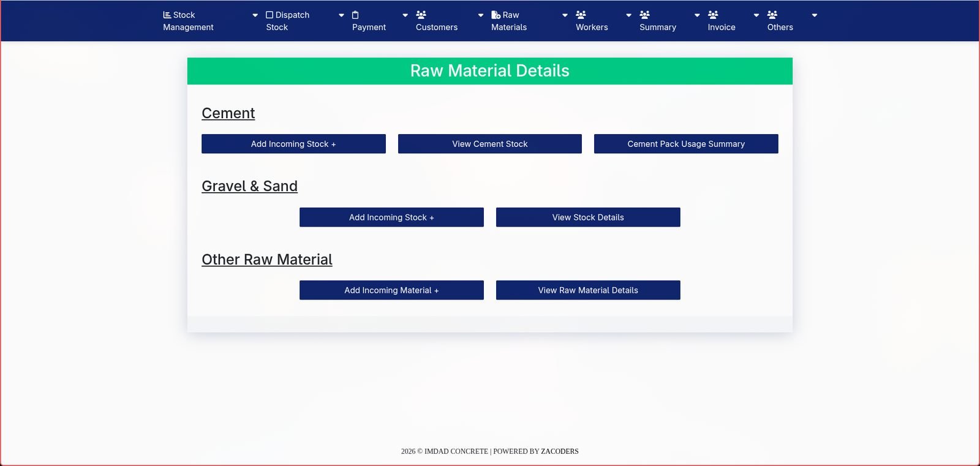Expand the Others dropdown arrow
Viewport: 980px width, 466px height.
tap(815, 15)
